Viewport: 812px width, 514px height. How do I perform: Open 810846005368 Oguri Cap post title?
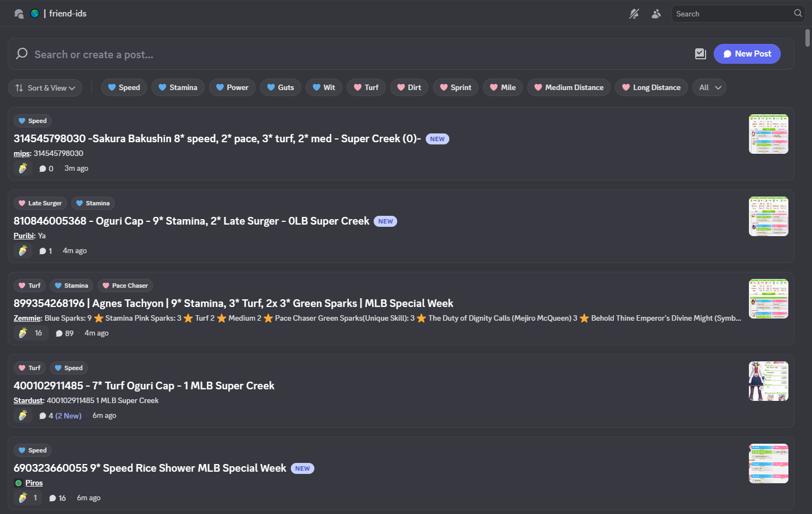(x=191, y=221)
